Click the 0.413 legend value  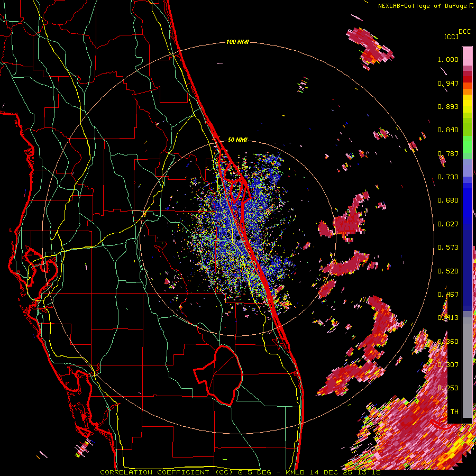point(448,318)
